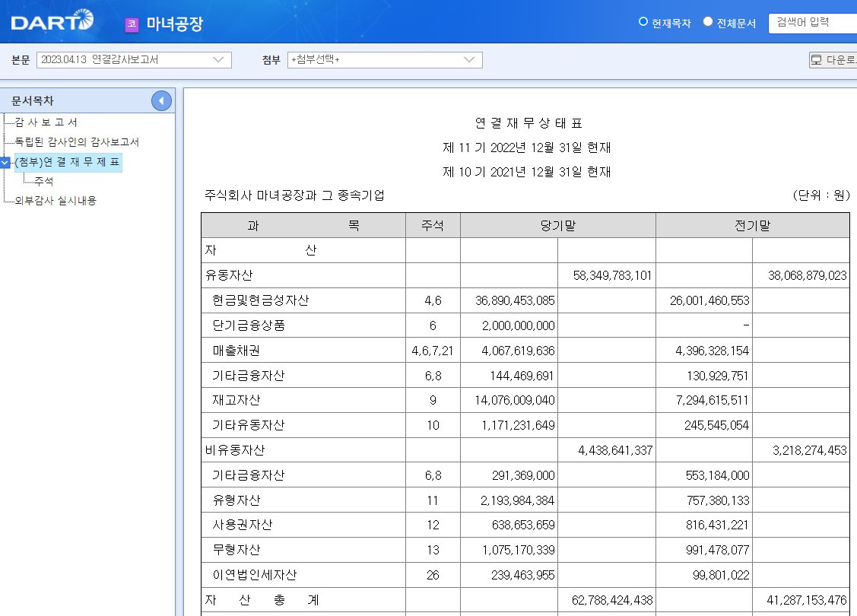
Task: Click the 무형자산 row label
Action: [x=236, y=550]
